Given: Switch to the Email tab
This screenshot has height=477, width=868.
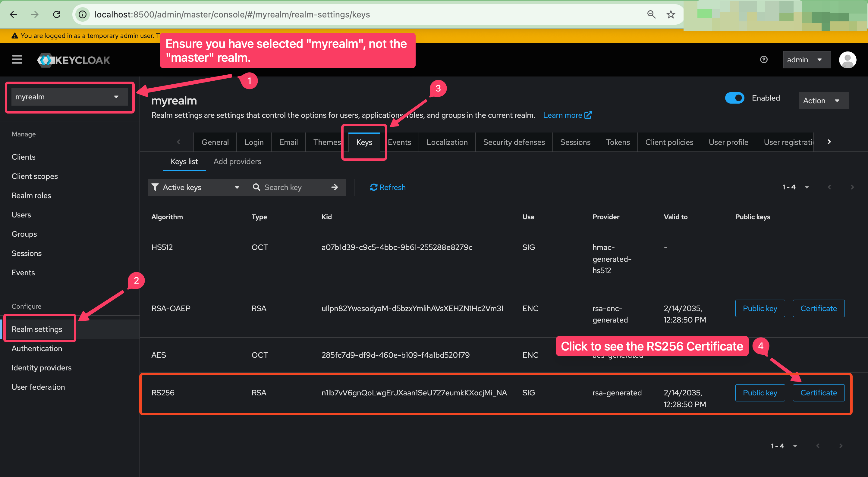Looking at the screenshot, I should point(288,142).
